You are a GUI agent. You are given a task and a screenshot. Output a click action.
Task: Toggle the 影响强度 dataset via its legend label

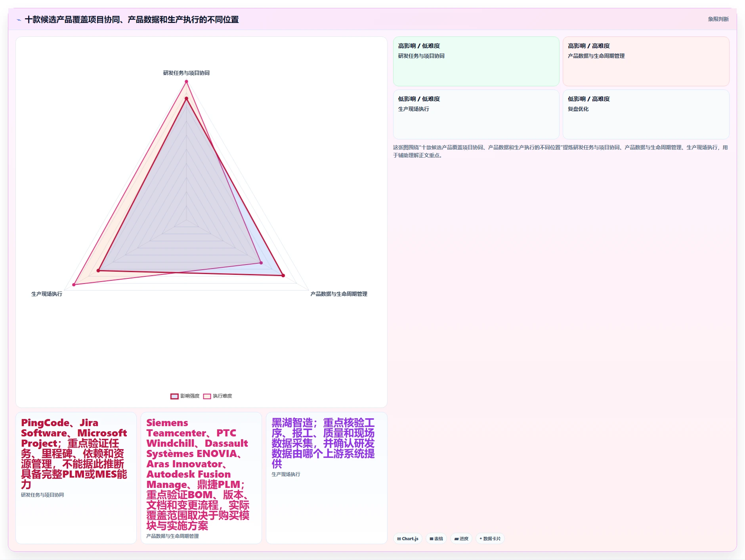point(190,396)
